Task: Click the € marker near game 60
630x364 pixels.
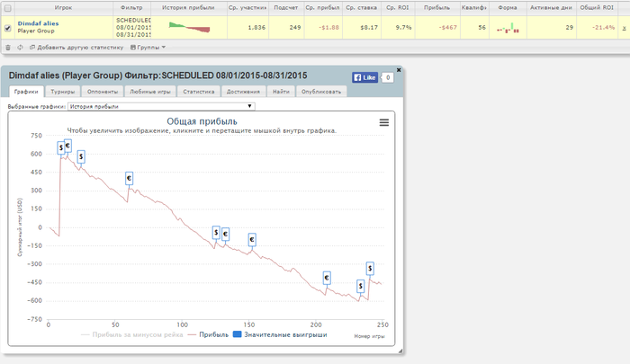Action: click(129, 178)
